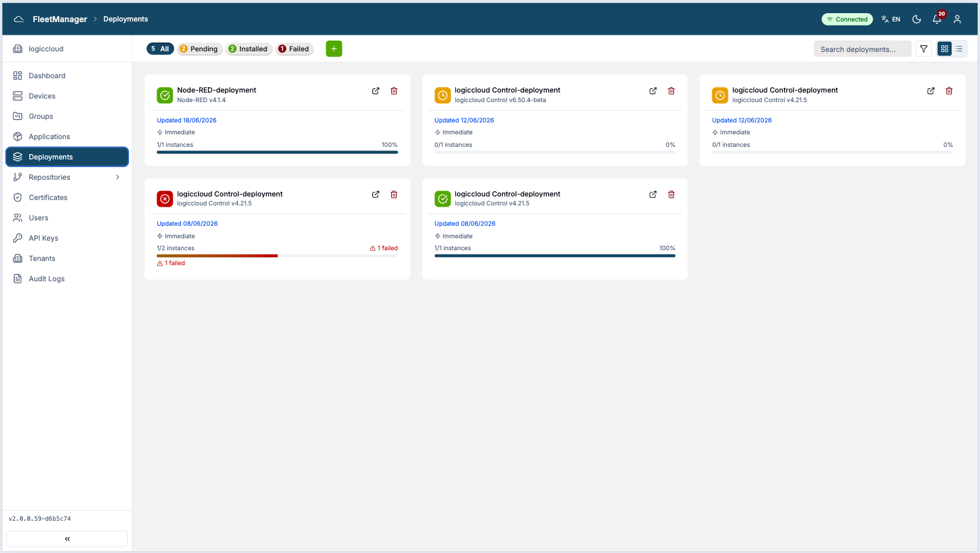Open the failed logiccloud Control-deployment external link
This screenshot has width=980, height=553.
click(375, 194)
